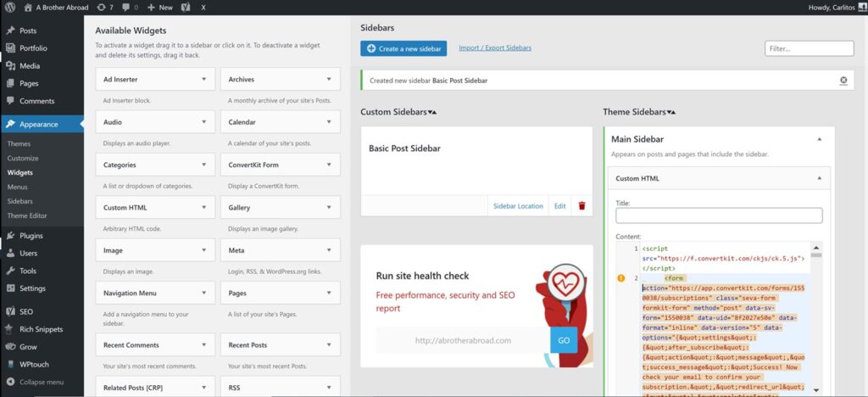Open Import / Export Sidebars link
868x397 pixels.
[495, 48]
